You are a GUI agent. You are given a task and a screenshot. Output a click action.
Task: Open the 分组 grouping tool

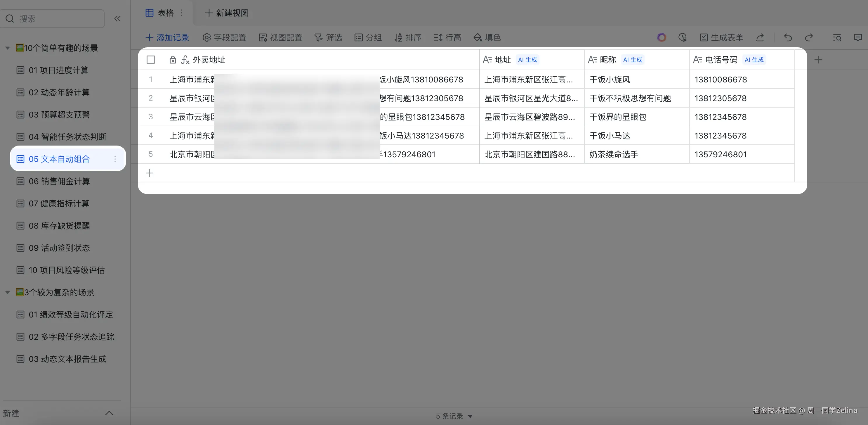pyautogui.click(x=368, y=37)
